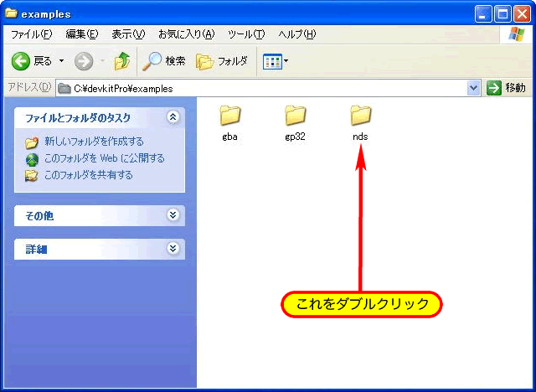Click このフォルダを共有する link

point(89,175)
